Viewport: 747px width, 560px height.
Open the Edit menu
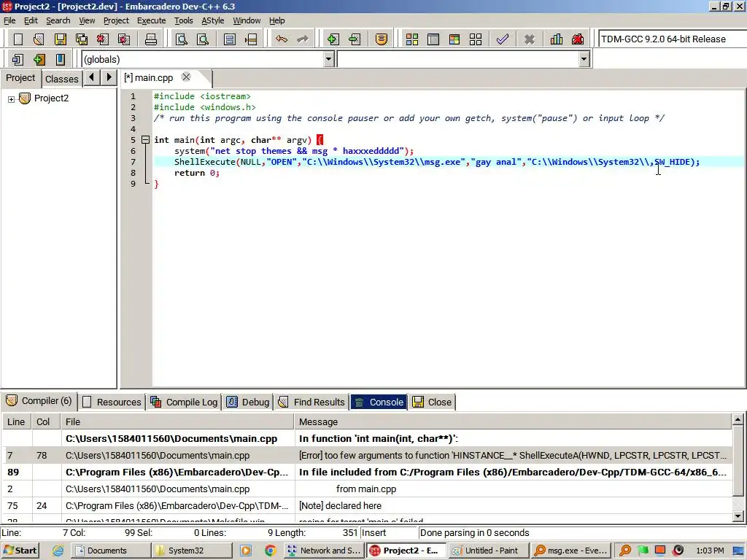(x=31, y=20)
